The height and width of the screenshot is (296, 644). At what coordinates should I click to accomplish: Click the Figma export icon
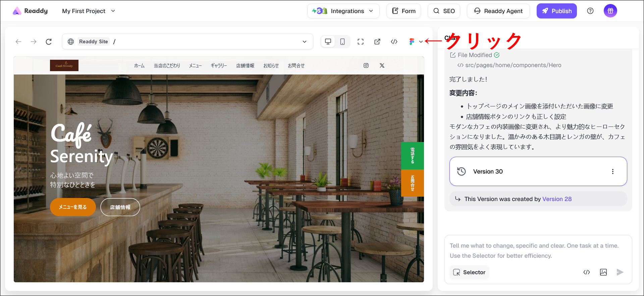(412, 42)
